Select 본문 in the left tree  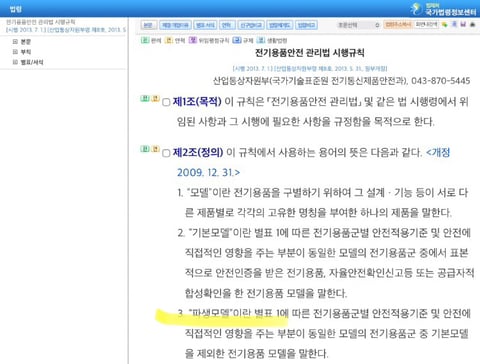[x=26, y=42]
